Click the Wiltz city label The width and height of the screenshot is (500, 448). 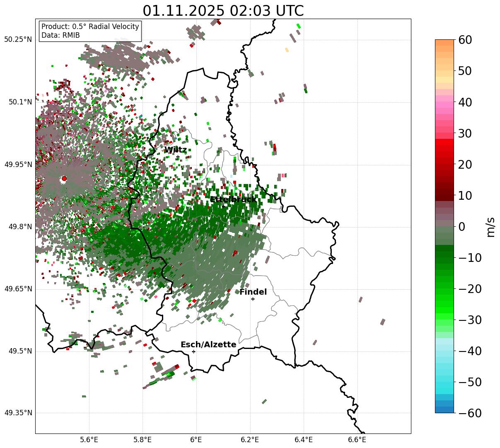click(175, 150)
